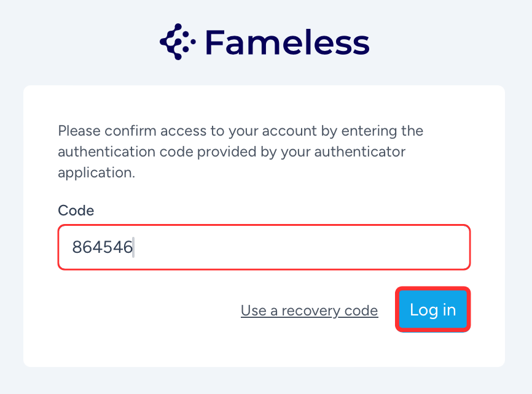The height and width of the screenshot is (394, 532).
Task: Click the letter F of Fameless
Action: 214,42
